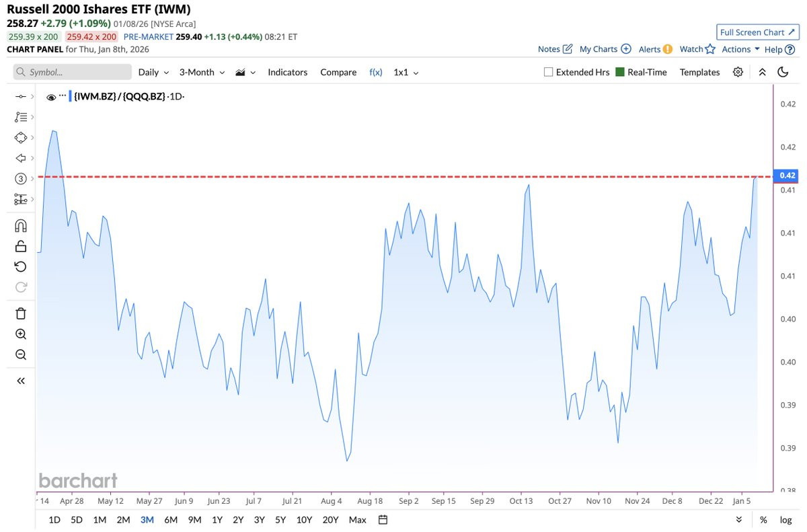Click the redo arrow icon
Screen dimensions: 807x532
20,287
